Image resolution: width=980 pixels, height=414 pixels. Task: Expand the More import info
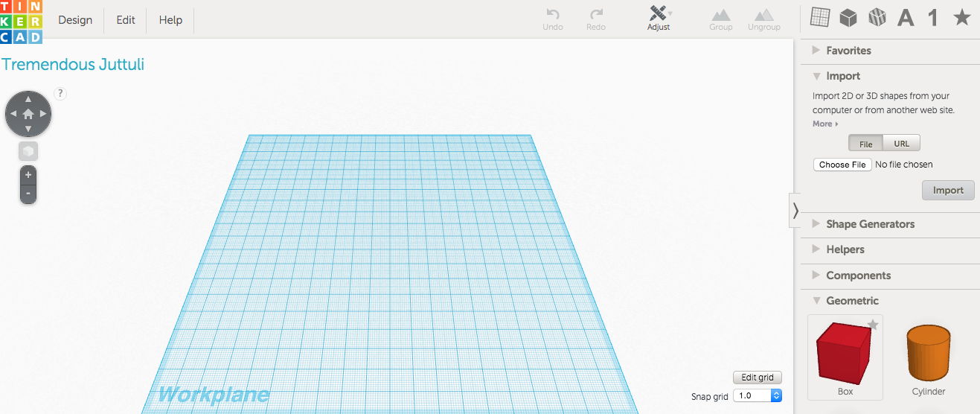tap(825, 124)
